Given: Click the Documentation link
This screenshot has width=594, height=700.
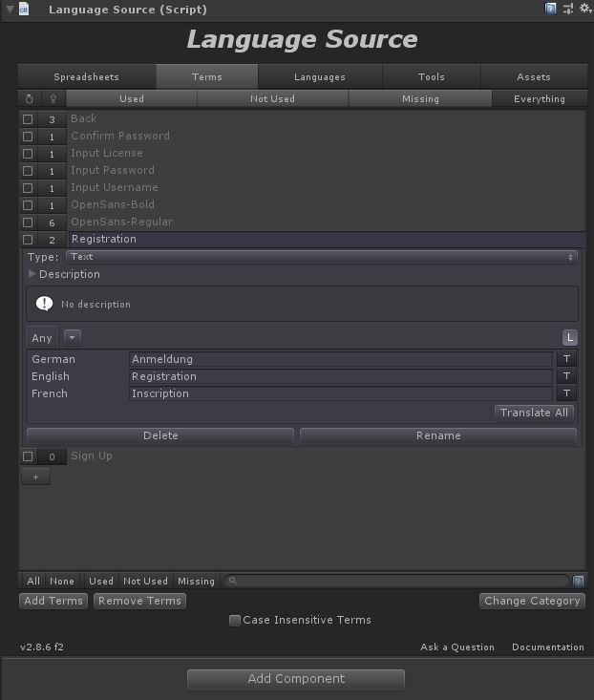Looking at the screenshot, I should pyautogui.click(x=547, y=647).
